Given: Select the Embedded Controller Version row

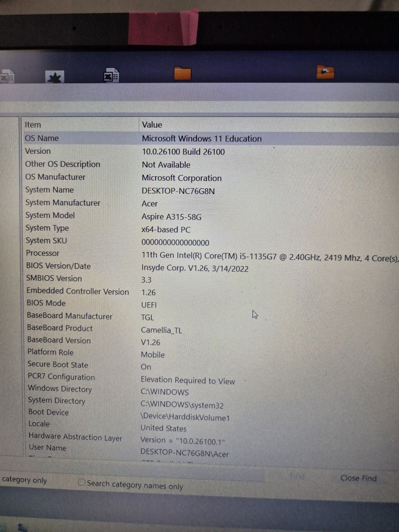Looking at the screenshot, I should pyautogui.click(x=78, y=291).
